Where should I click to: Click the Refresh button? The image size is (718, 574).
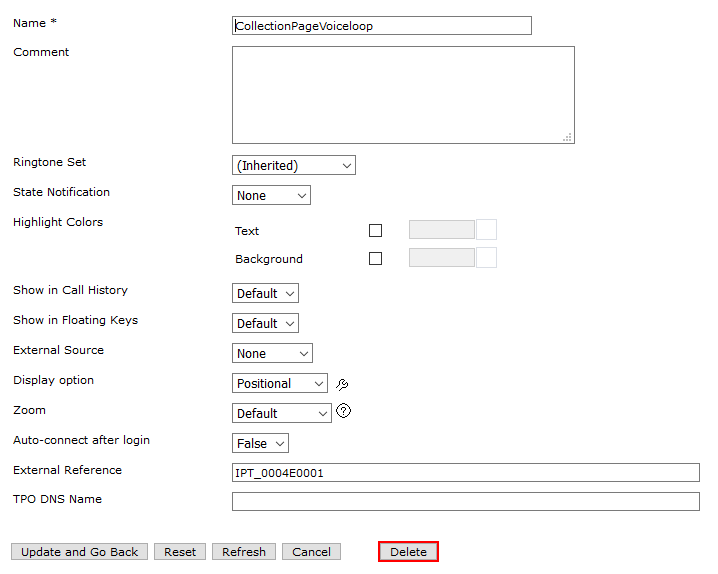(x=244, y=552)
